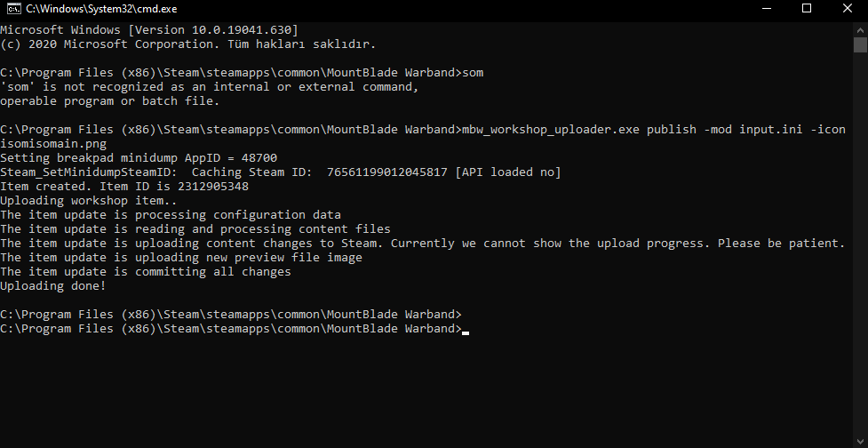The image size is (868, 448).
Task: Click the scrollbar down arrow
Action: click(860, 438)
